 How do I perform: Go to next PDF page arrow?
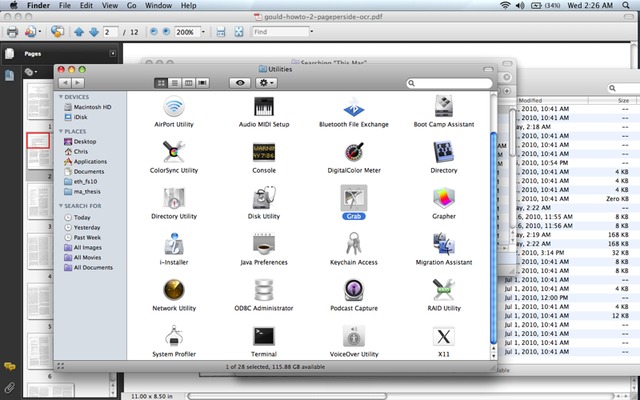pyautogui.click(x=93, y=32)
